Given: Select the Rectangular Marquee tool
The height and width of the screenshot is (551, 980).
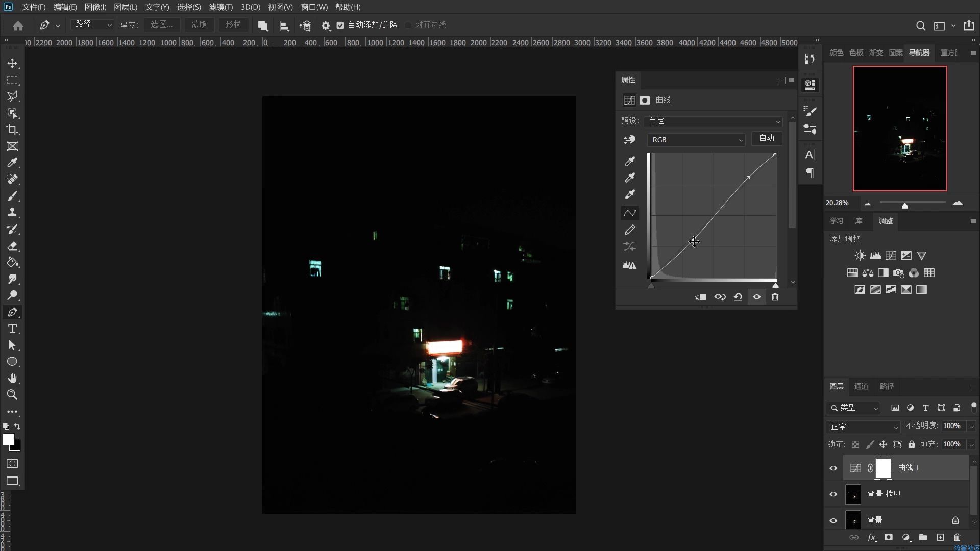Looking at the screenshot, I should click(12, 80).
